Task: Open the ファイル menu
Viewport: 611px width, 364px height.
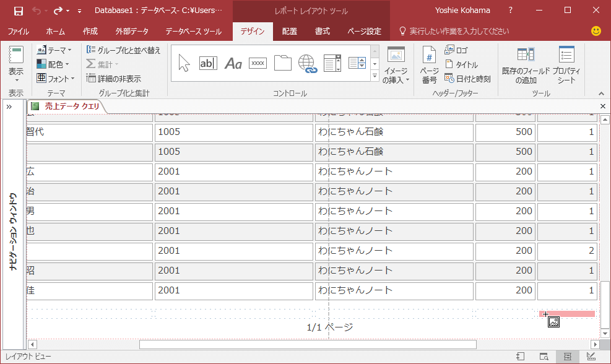Action: 19,31
